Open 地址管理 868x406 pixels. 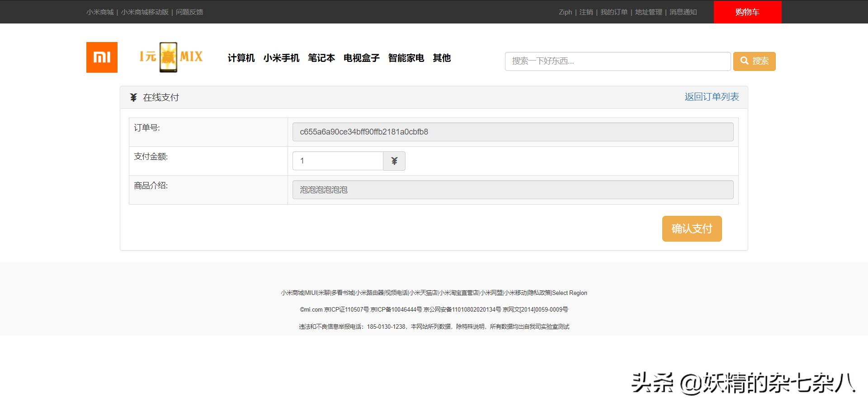click(x=648, y=12)
